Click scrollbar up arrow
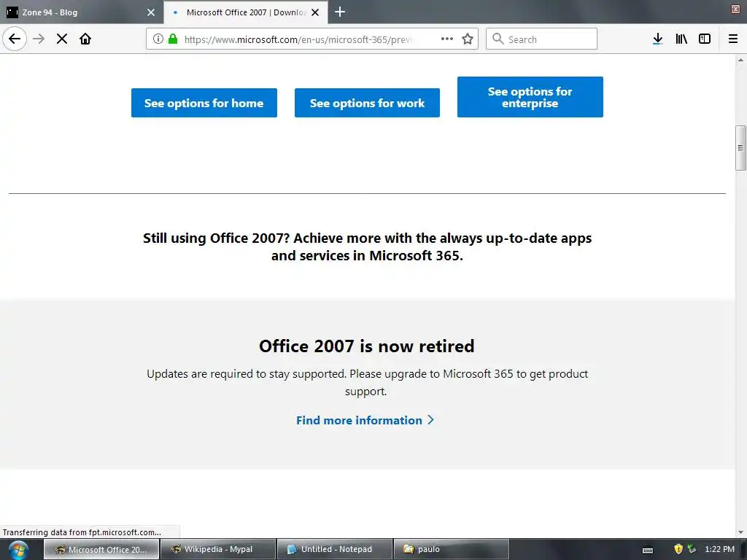Viewport: 747px width, 560px height. pyautogui.click(x=740, y=60)
